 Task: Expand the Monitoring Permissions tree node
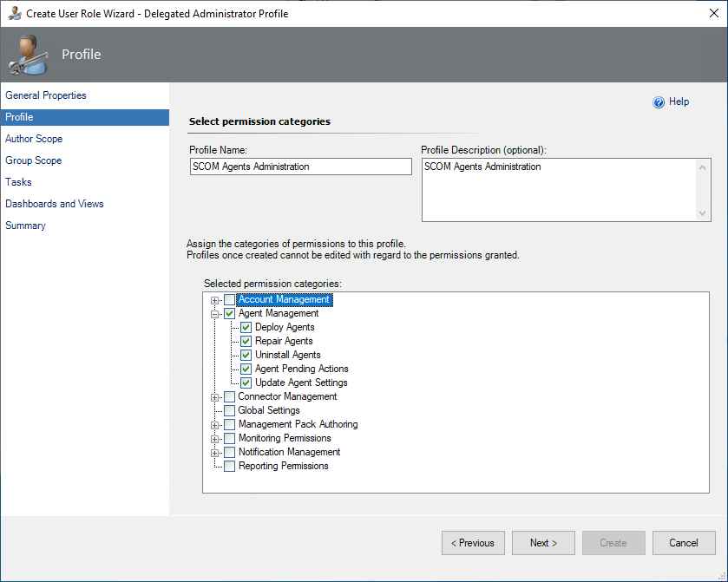(214, 439)
